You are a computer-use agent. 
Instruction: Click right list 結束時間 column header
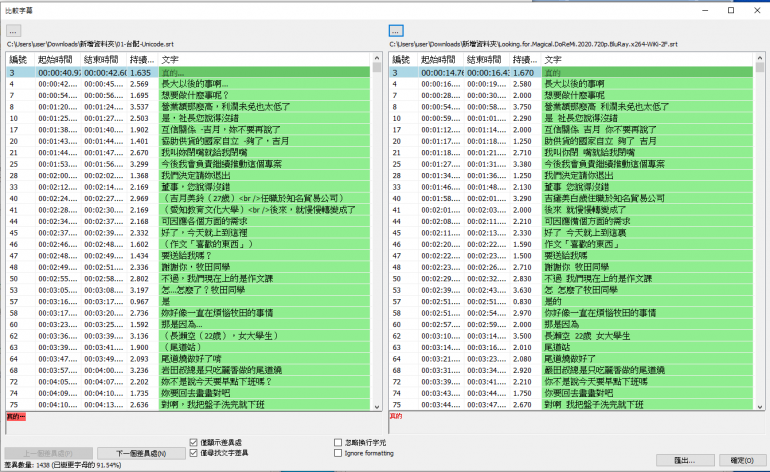[486, 59]
